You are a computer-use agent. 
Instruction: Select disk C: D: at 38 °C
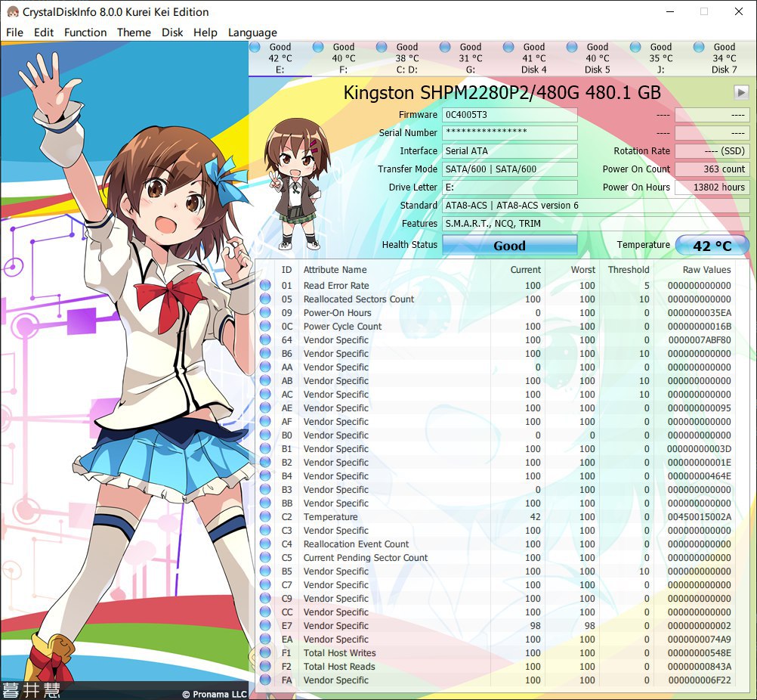(407, 58)
